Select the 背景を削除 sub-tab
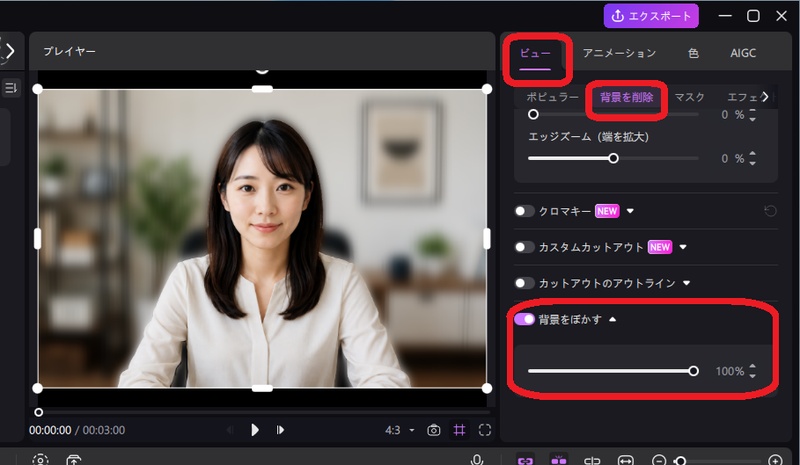 click(x=627, y=97)
